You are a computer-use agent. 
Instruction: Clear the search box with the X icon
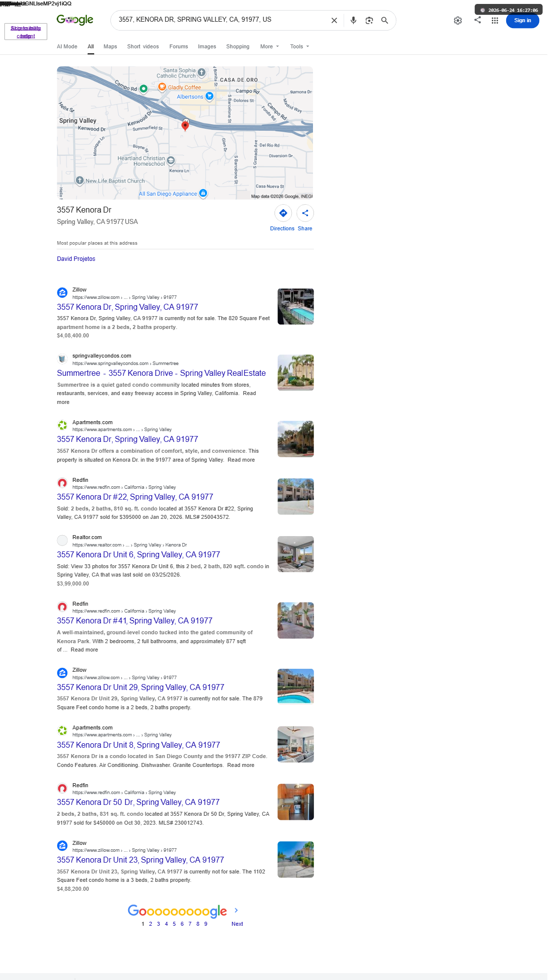click(x=334, y=20)
